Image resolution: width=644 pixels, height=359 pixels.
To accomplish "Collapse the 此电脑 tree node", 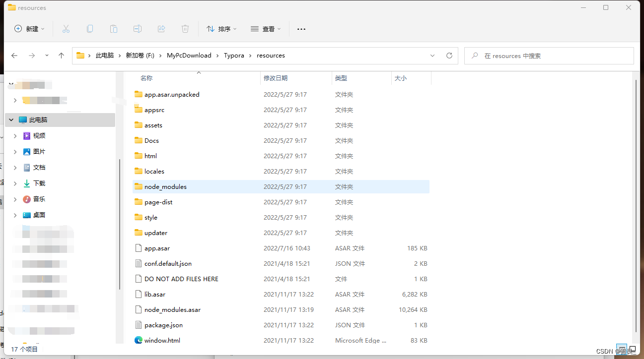I will pyautogui.click(x=11, y=120).
